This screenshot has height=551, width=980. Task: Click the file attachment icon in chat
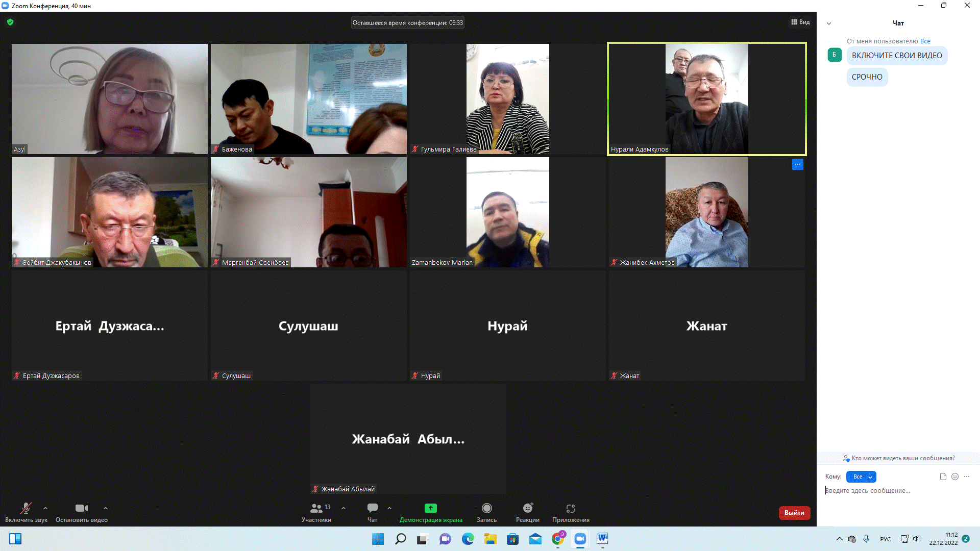[943, 477]
